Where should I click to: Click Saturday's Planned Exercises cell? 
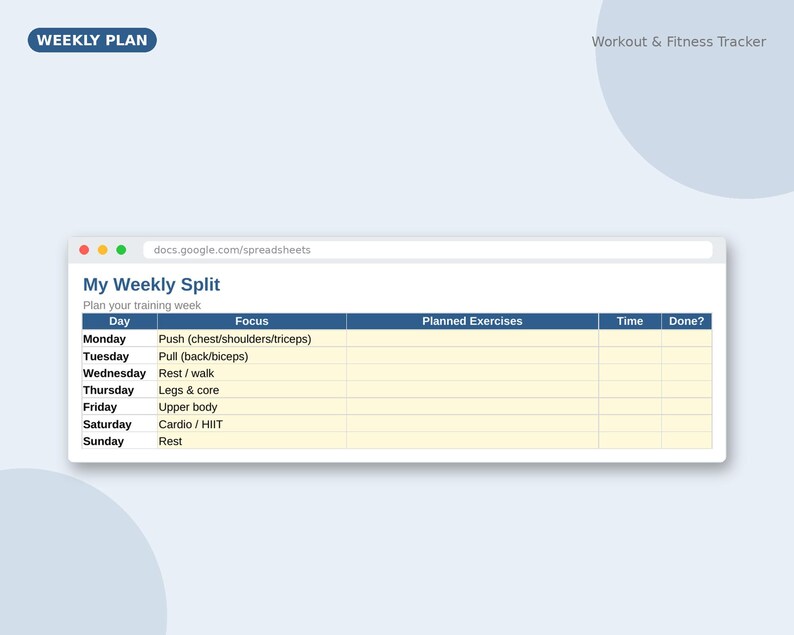pos(472,424)
